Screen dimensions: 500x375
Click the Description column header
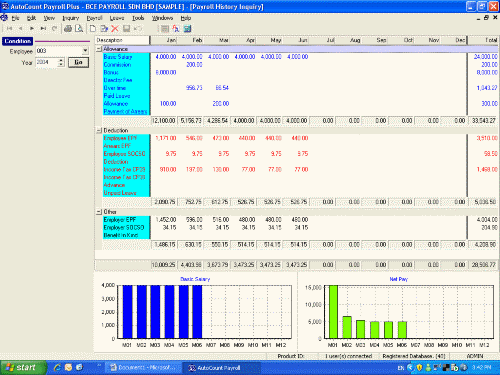coord(122,40)
